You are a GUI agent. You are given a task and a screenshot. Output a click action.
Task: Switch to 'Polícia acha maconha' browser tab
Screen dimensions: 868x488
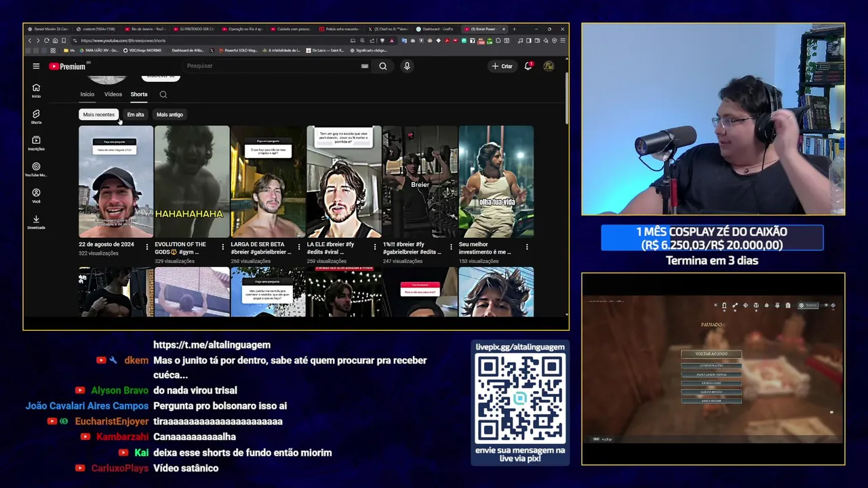click(x=338, y=29)
